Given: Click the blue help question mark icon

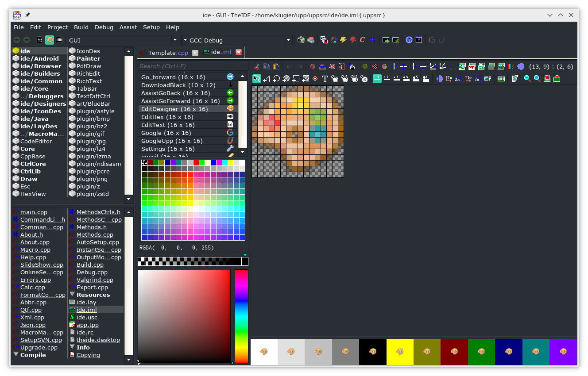Looking at the screenshot, I should (x=409, y=40).
